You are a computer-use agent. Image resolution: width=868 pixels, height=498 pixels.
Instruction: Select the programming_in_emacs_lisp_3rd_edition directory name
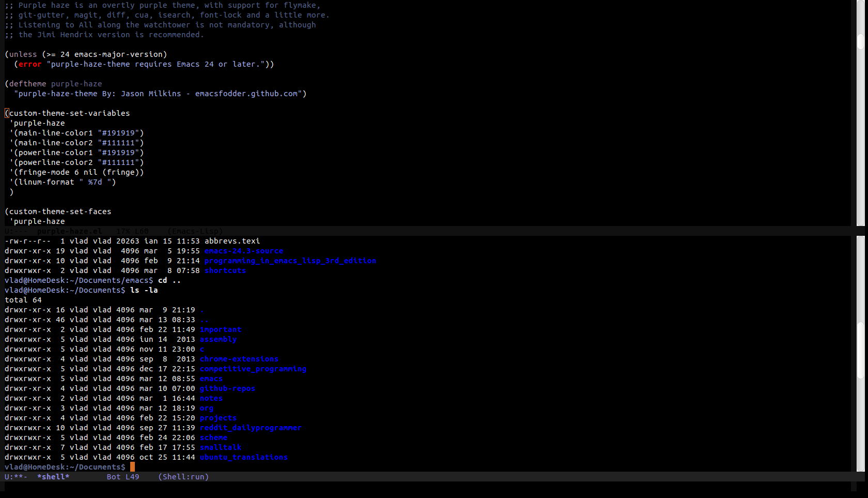click(290, 261)
